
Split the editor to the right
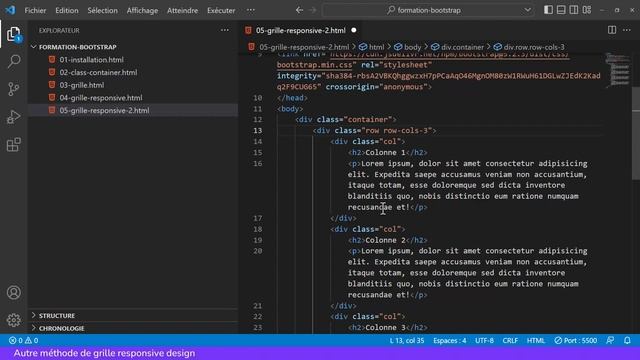tap(612, 30)
